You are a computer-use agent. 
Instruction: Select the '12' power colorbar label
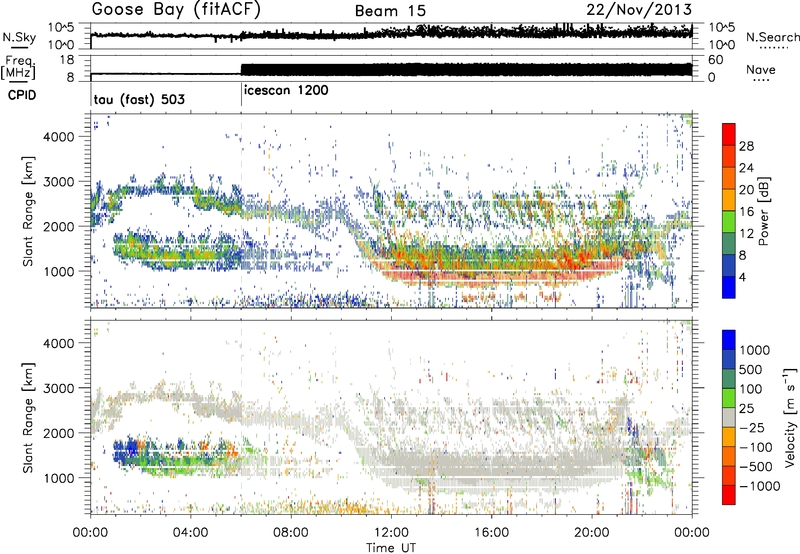click(x=746, y=234)
